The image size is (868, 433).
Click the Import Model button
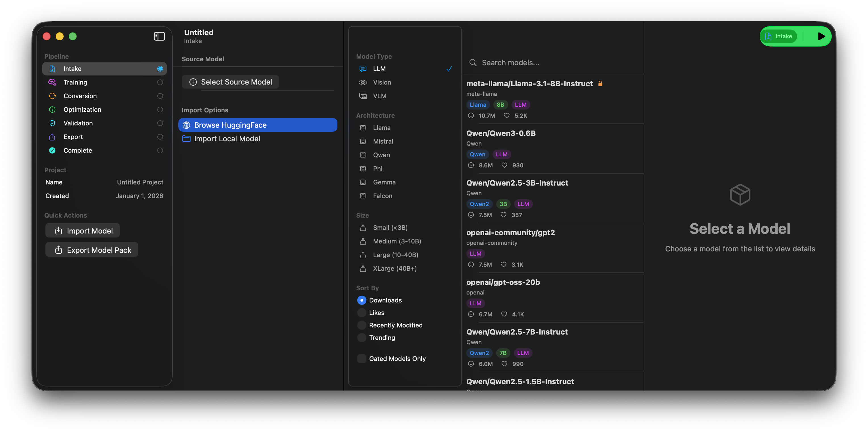tap(82, 231)
